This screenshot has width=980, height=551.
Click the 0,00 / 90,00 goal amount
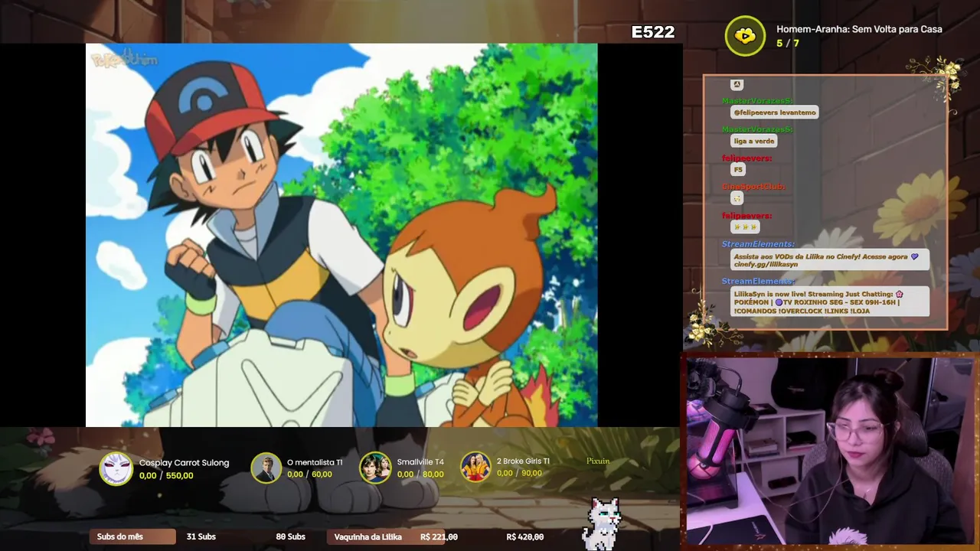pyautogui.click(x=519, y=474)
